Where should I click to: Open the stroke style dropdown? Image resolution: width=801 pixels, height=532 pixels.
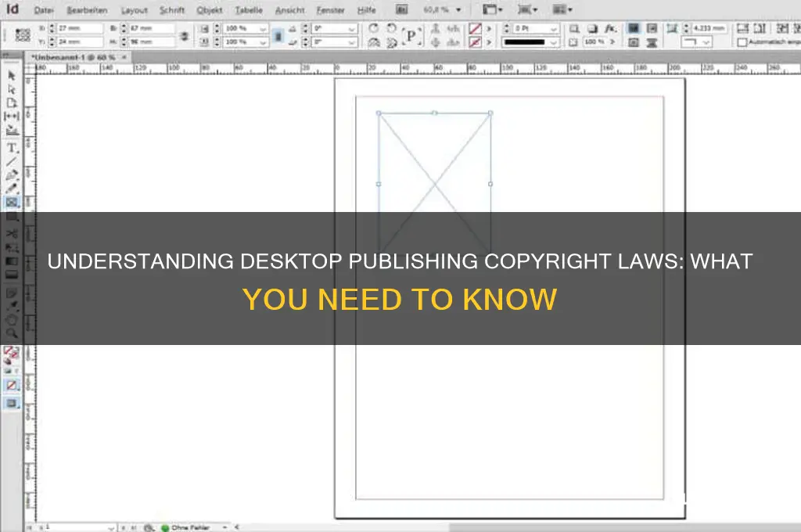554,42
